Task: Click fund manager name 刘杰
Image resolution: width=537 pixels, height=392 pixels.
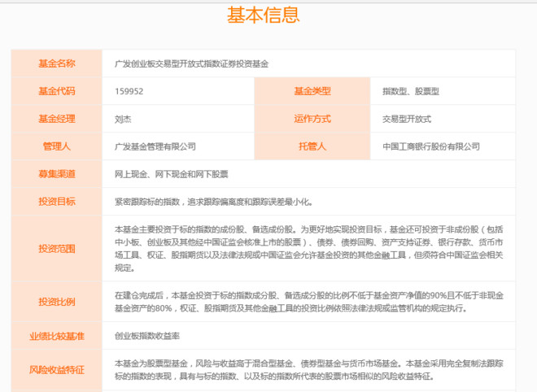Action: pos(123,119)
